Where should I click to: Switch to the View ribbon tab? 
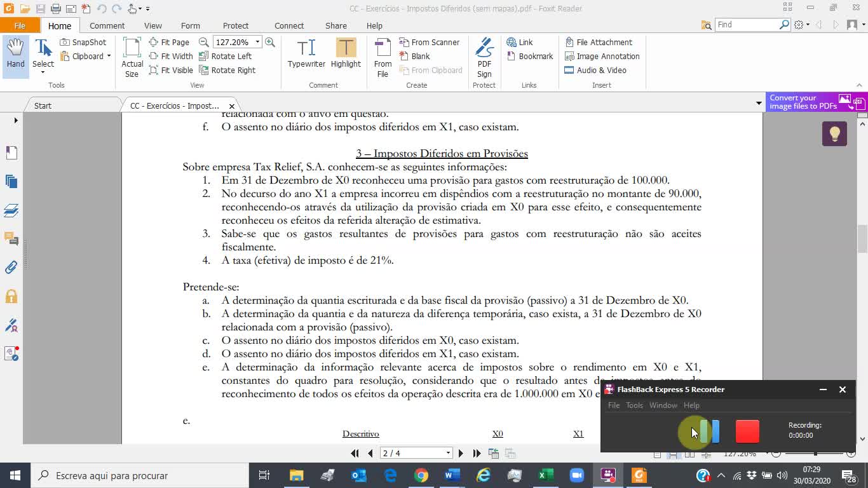153,25
